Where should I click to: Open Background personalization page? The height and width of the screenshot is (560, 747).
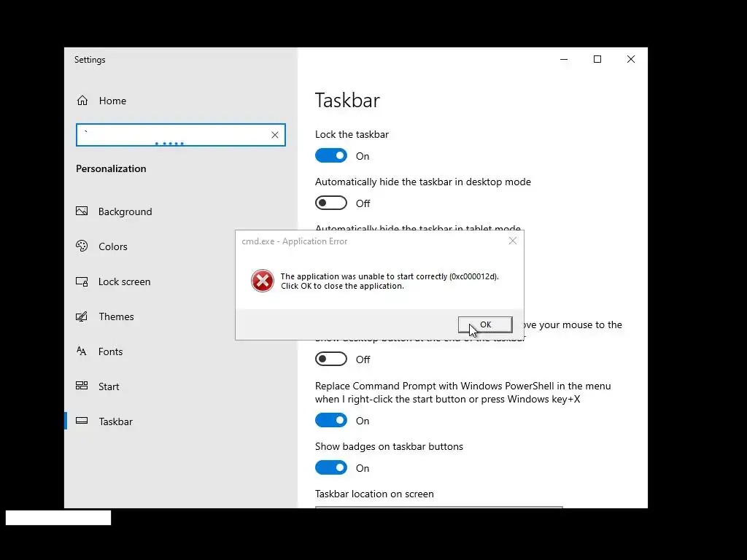pyautogui.click(x=181, y=211)
